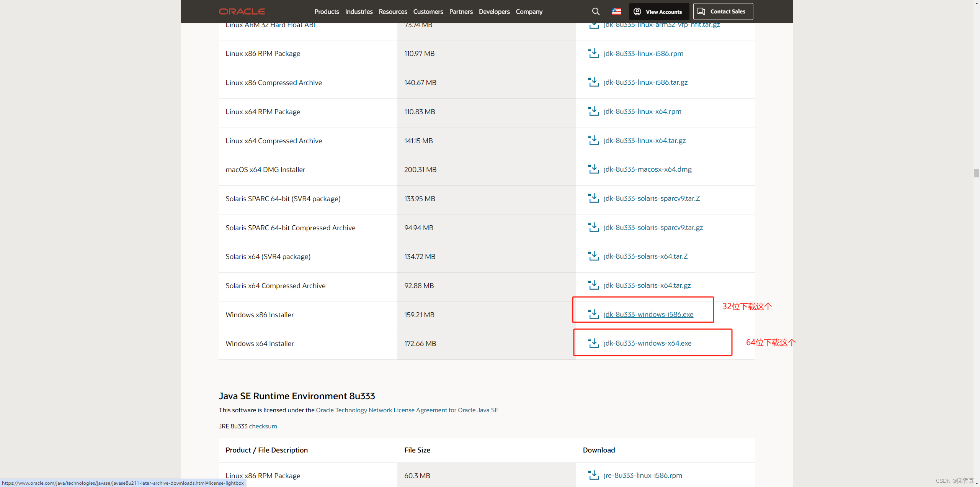Open the JRE 8u333 checksum link
The image size is (980, 487).
pos(263,426)
